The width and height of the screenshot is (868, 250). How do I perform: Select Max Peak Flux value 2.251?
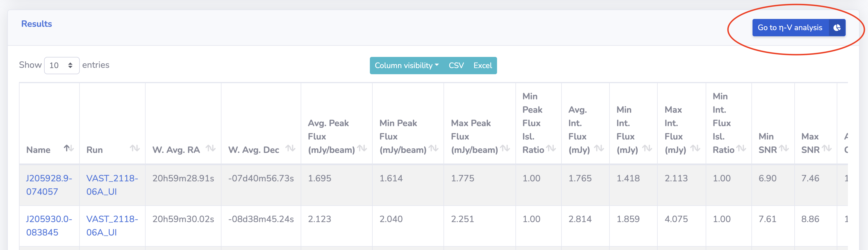pyautogui.click(x=462, y=219)
